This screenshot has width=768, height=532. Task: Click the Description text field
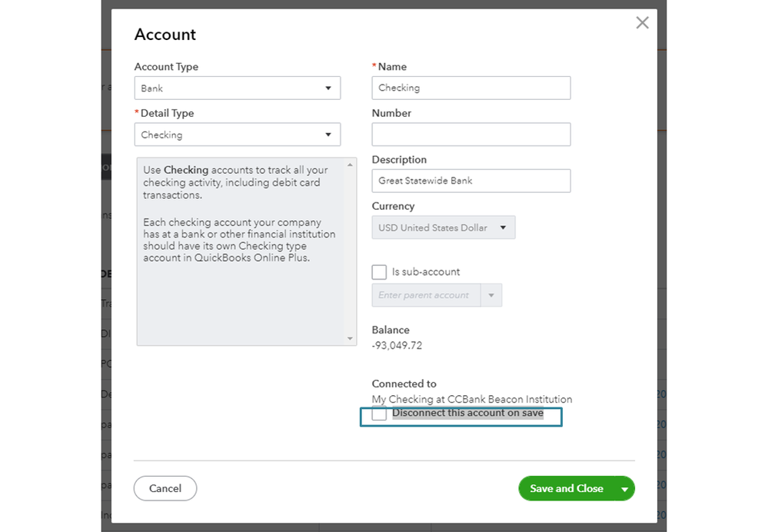tap(470, 181)
